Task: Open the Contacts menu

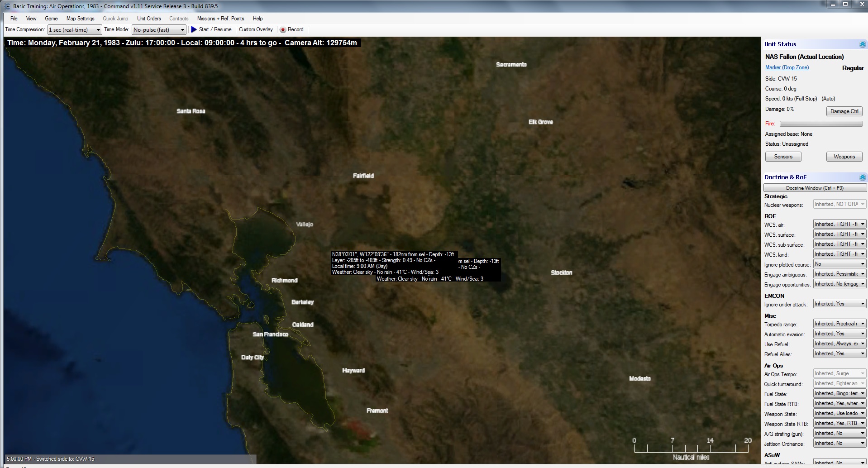Action: pos(179,19)
